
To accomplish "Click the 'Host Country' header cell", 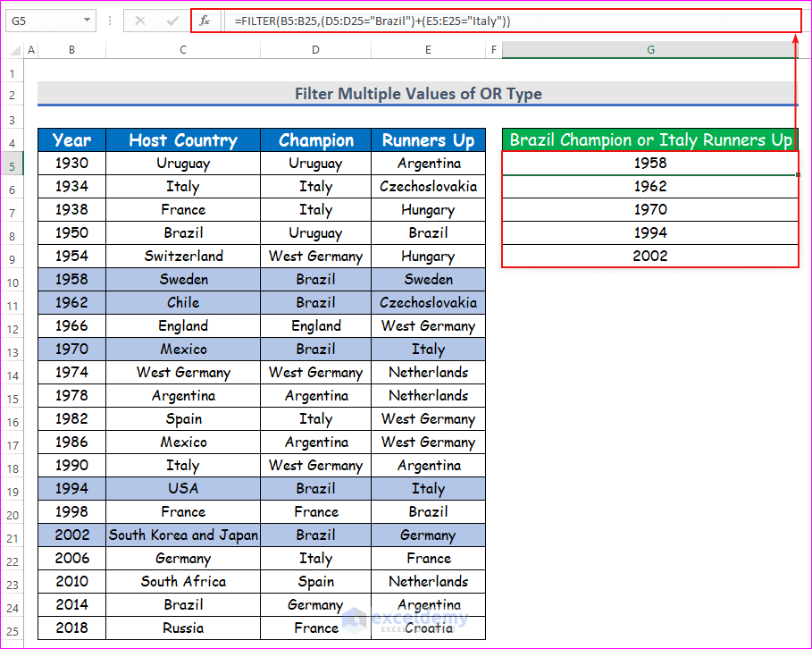I will point(183,140).
